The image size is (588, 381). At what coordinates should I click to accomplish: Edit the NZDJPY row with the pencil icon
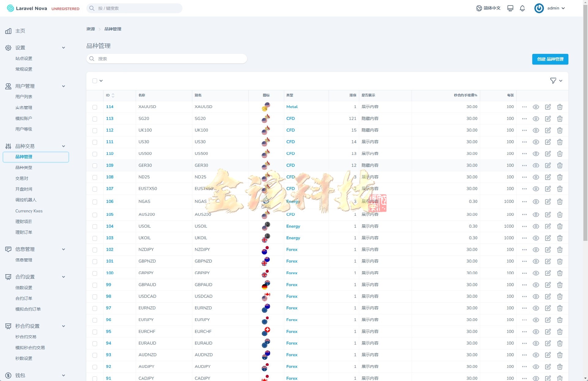point(548,250)
